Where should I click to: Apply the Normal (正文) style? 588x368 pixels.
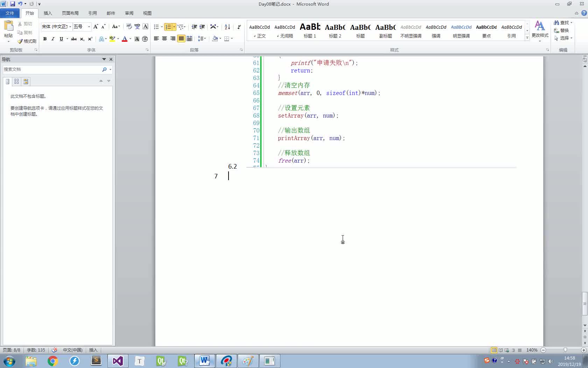coord(260,30)
